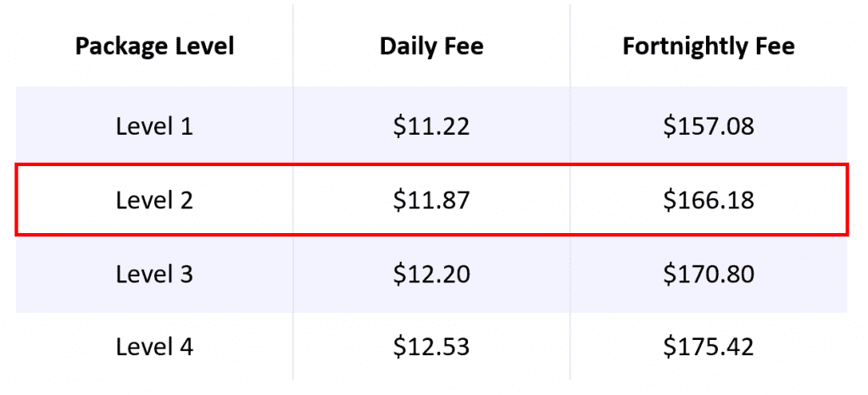Click the $11.22 daily fee
The height and width of the screenshot is (395, 868).
431,126
